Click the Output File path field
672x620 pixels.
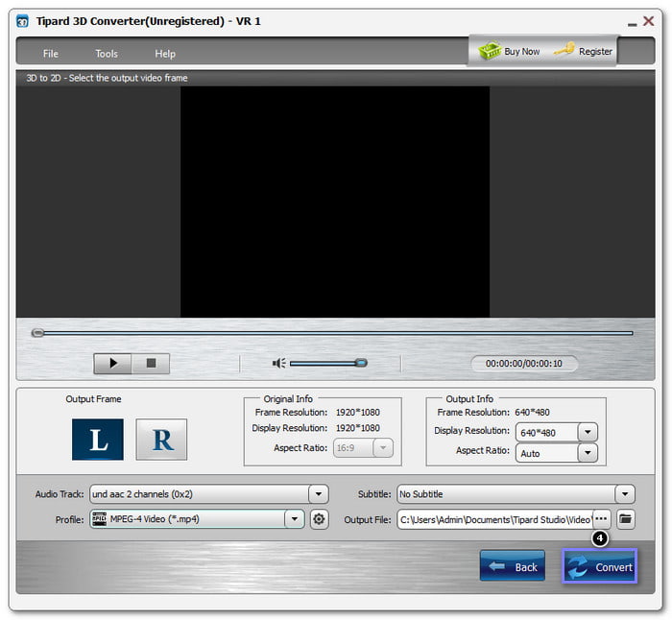[495, 519]
